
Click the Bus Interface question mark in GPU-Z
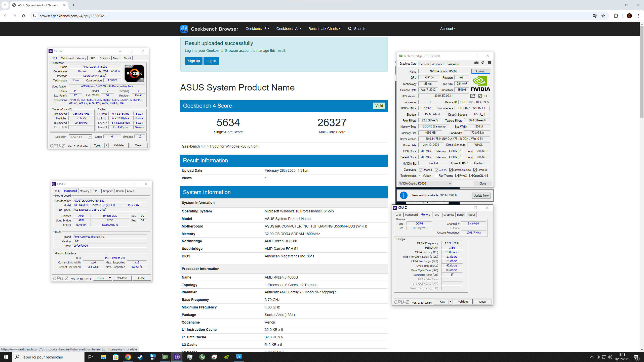click(x=489, y=108)
